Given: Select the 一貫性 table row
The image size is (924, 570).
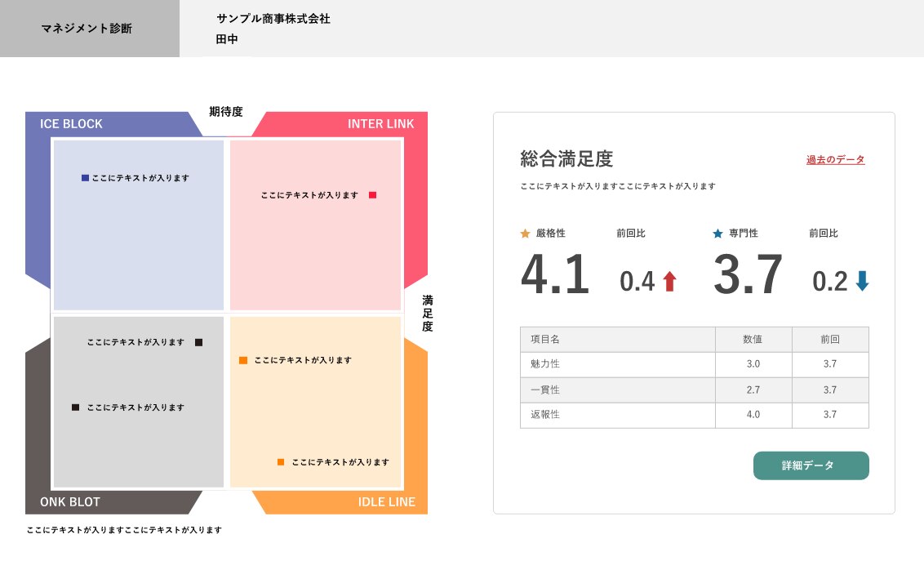Looking at the screenshot, I should click(694, 390).
